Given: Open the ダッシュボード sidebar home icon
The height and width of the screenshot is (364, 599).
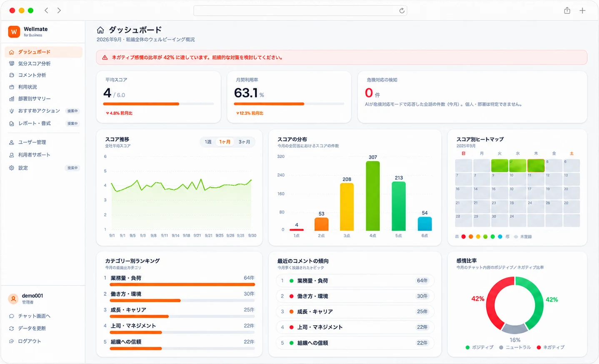Looking at the screenshot, I should click(12, 52).
